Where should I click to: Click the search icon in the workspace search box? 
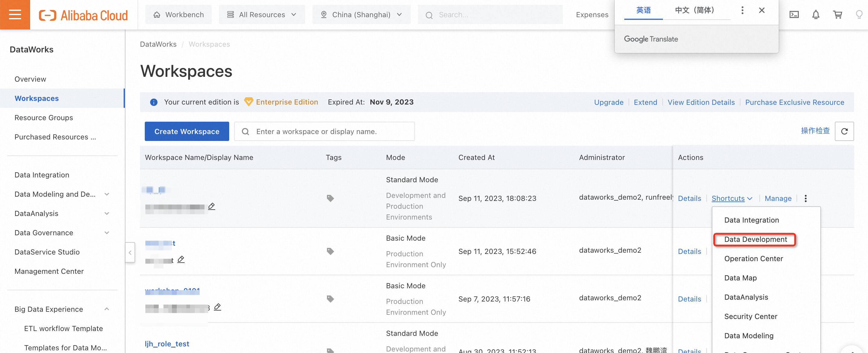tap(245, 132)
